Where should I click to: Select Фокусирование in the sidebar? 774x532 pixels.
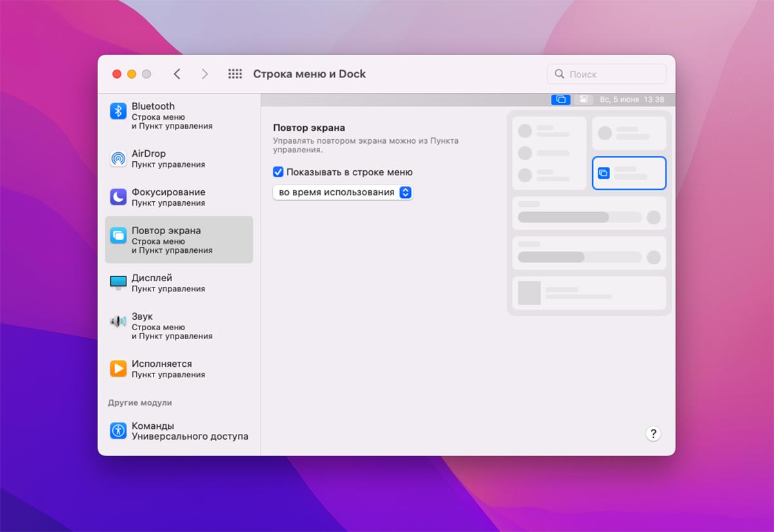pos(179,197)
